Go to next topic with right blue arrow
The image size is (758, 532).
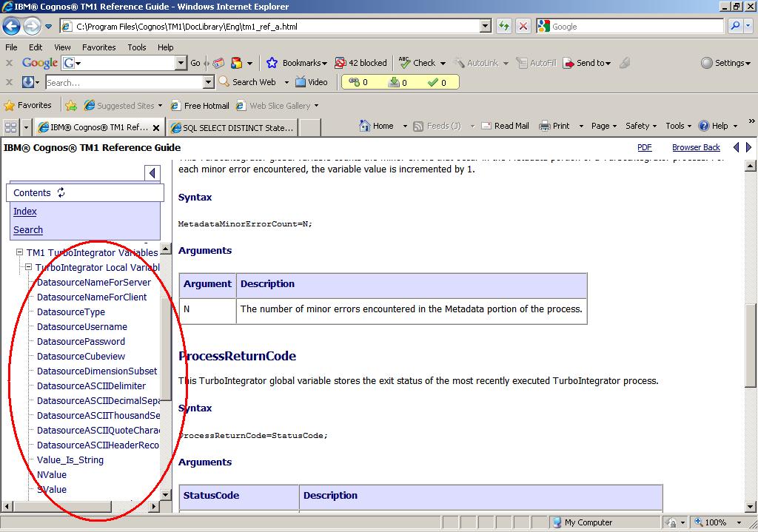[749, 147]
